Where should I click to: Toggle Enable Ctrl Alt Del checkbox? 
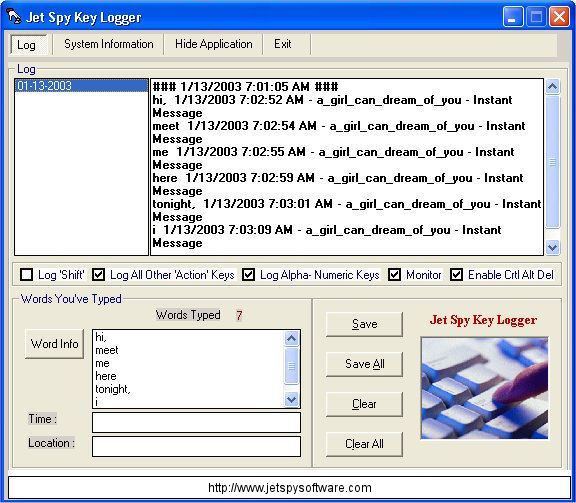456,274
